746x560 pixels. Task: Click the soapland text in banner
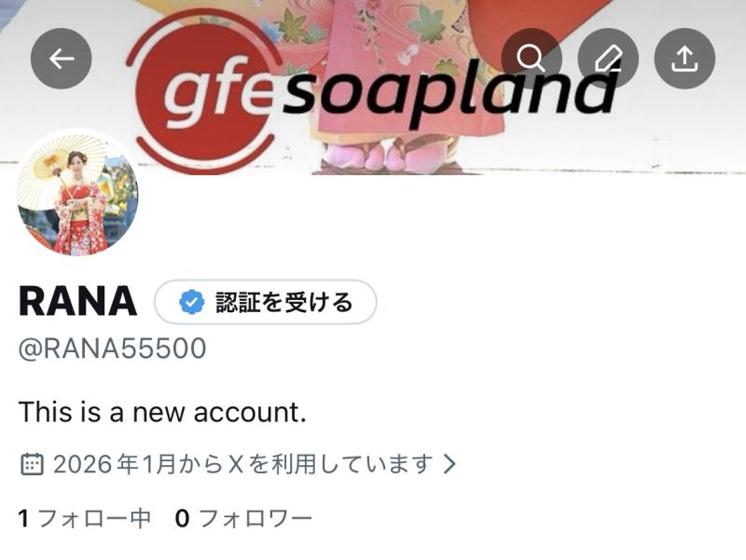(x=449, y=95)
